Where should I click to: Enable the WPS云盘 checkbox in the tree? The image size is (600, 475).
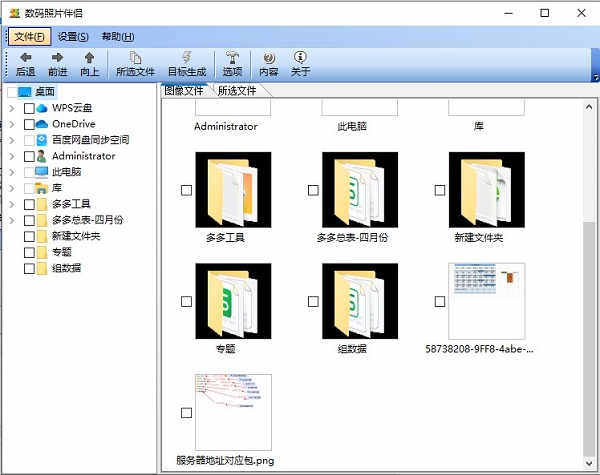29,108
